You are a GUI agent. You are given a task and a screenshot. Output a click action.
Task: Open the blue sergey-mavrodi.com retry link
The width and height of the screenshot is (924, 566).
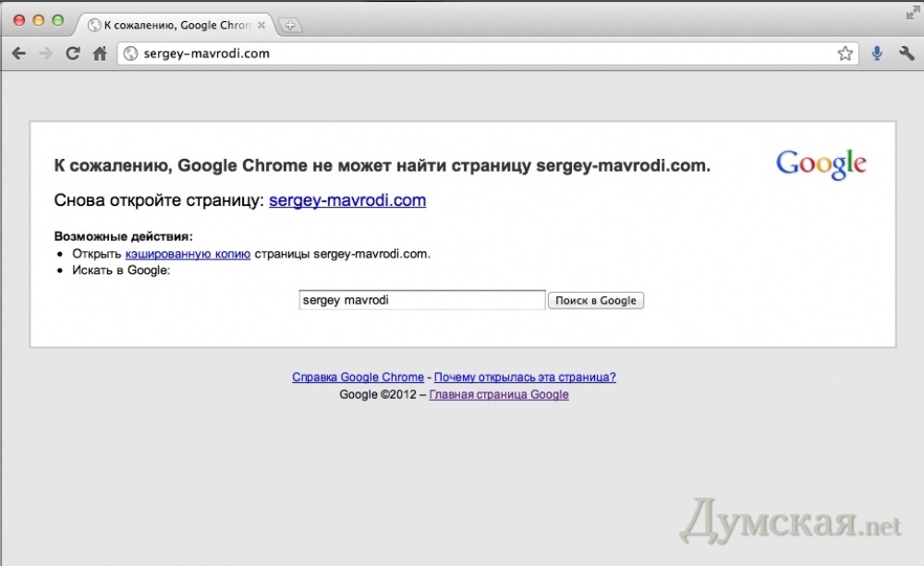pos(347,200)
